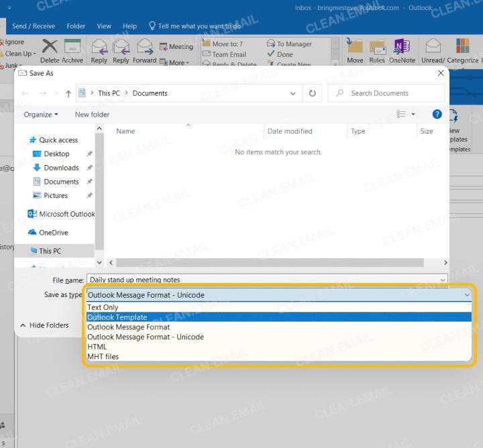Screen dimensions: 483x448
Task: Open the Folder ribbon tab
Action: coord(76,26)
